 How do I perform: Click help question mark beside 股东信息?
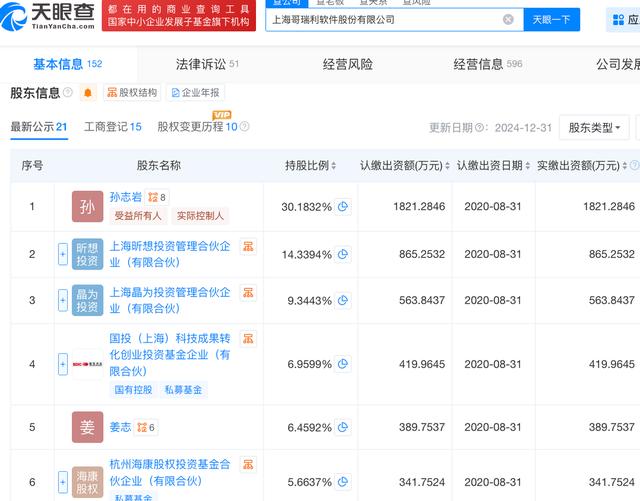point(68,93)
